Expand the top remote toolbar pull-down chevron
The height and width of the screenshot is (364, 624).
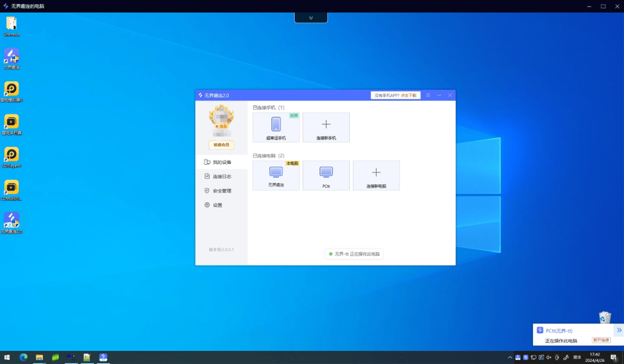311,18
